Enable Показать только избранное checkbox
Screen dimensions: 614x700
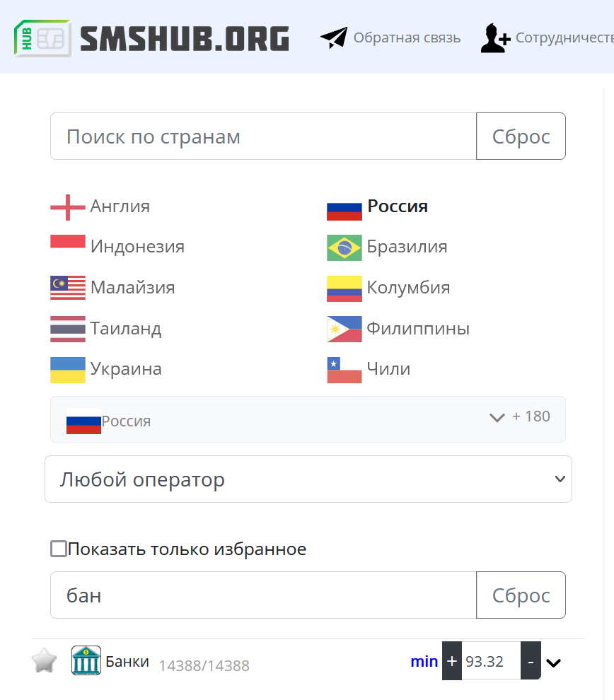[x=59, y=549]
